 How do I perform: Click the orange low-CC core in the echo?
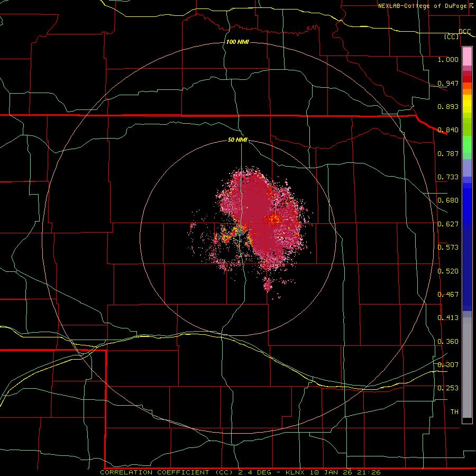274,218
